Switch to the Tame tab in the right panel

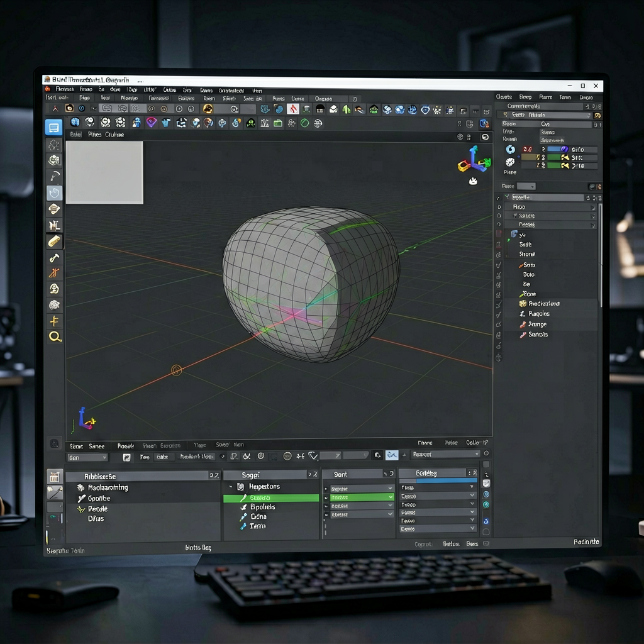coord(565,97)
